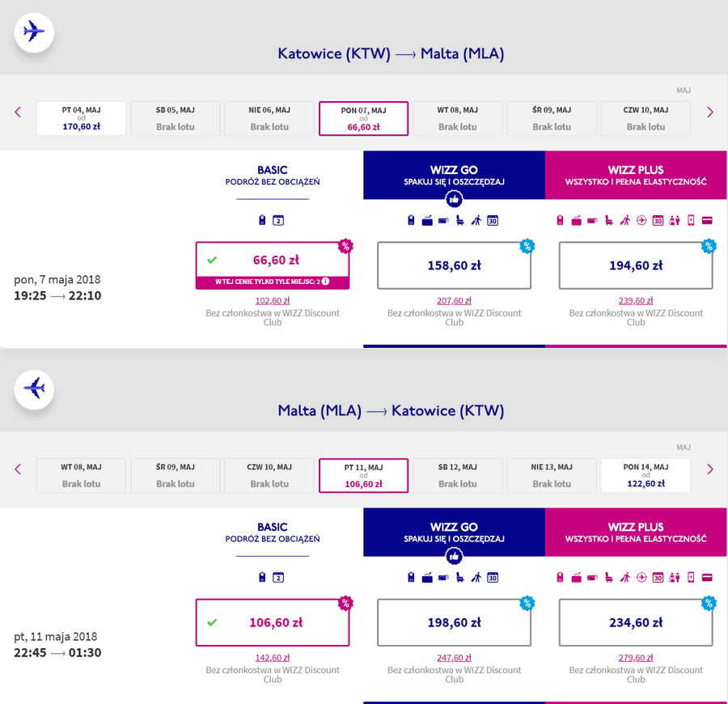
Task: Choose return date PT 11, MAJ
Action: coord(363,476)
